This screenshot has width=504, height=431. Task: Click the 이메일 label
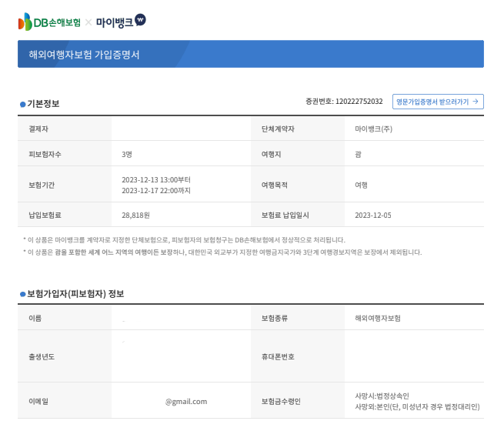click(38, 401)
